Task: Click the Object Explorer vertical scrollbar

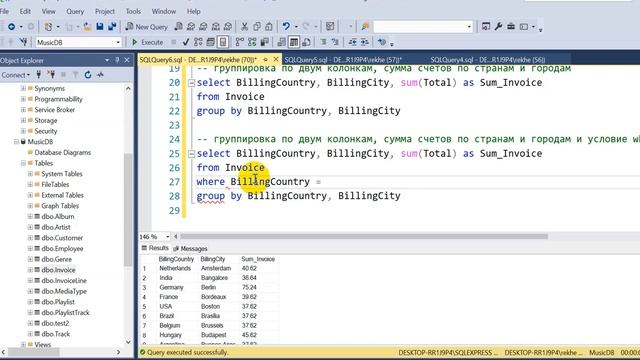Action: click(128, 209)
